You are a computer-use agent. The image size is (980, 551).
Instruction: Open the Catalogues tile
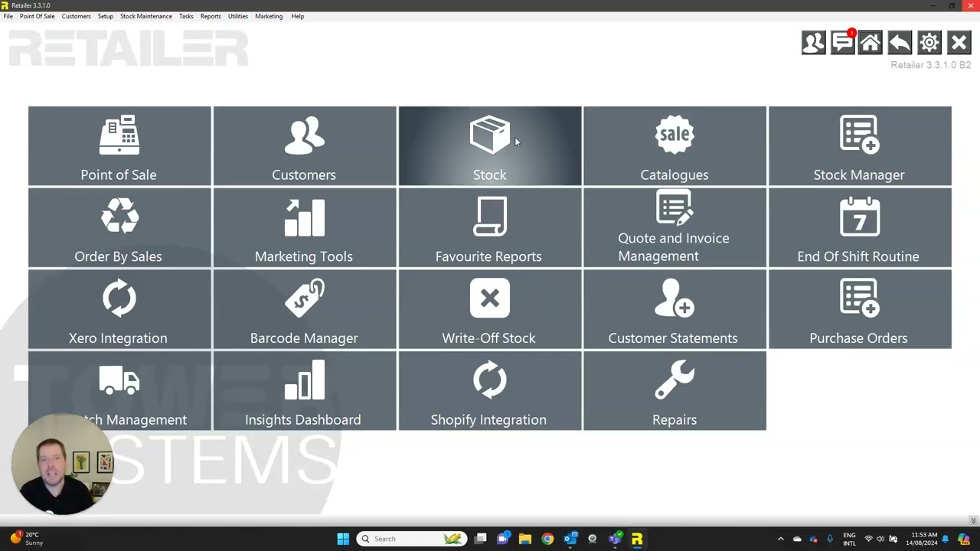(675, 145)
